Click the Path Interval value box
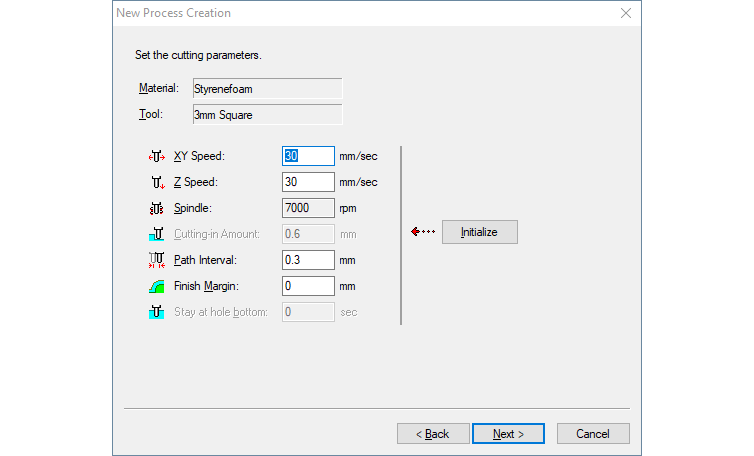The width and height of the screenshot is (754, 456). (x=308, y=260)
